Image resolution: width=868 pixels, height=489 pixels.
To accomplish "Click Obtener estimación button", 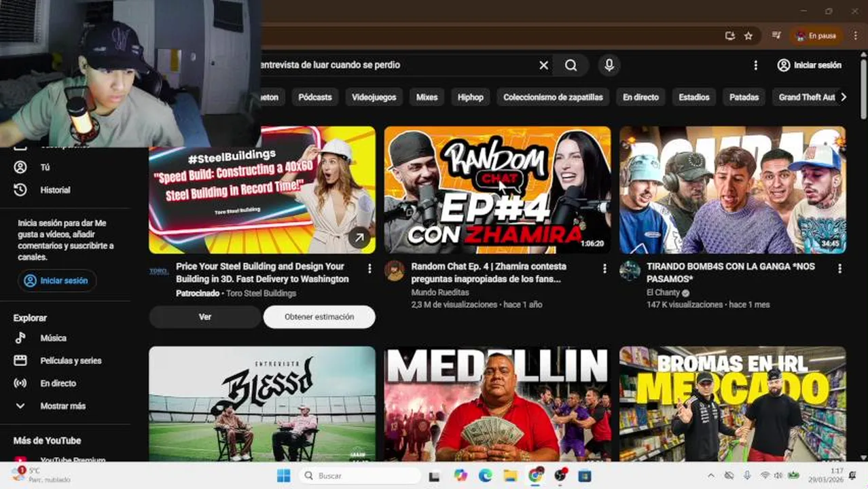I will (319, 317).
